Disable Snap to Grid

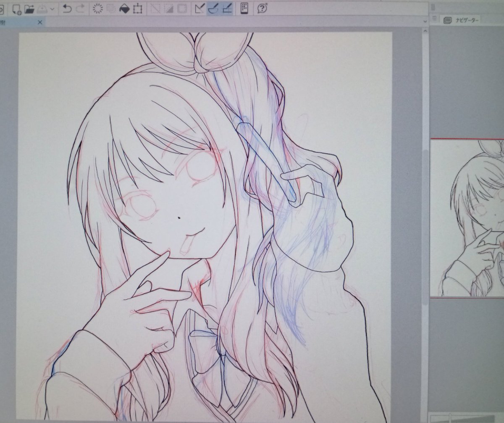click(x=227, y=8)
